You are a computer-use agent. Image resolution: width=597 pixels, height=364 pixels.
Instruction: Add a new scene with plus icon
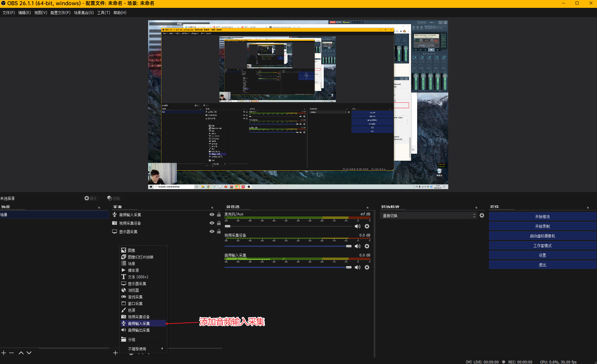4,353
